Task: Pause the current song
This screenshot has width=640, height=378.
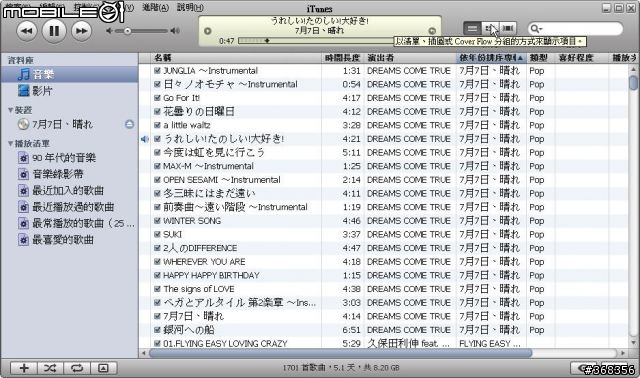Action: [x=54, y=31]
